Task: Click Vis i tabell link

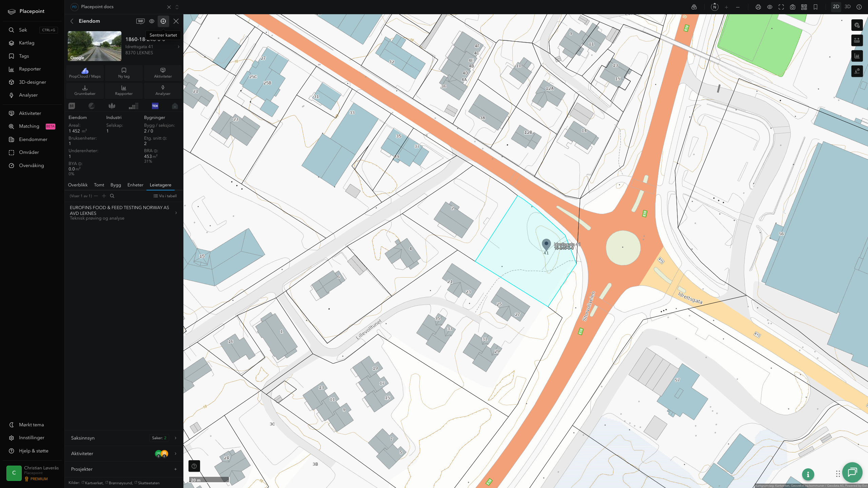Action: [x=165, y=196]
